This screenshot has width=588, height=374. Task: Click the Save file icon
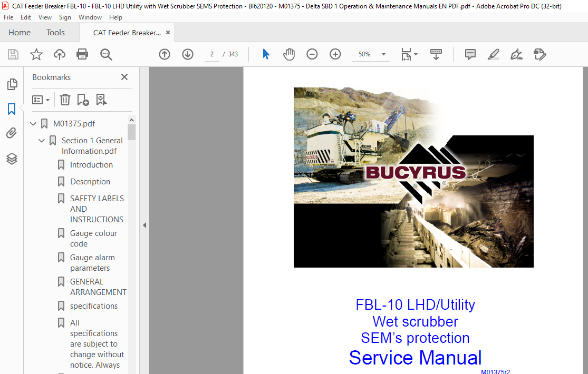[x=13, y=54]
